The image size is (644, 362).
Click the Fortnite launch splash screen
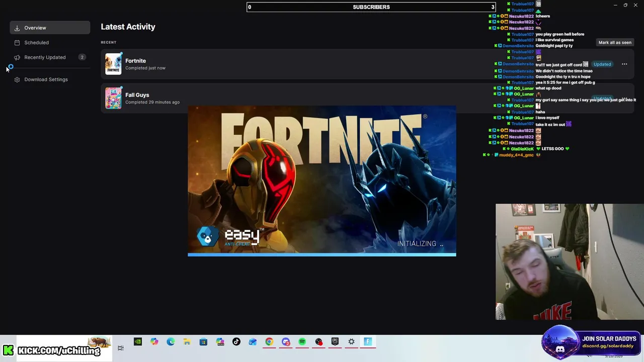pos(322,181)
